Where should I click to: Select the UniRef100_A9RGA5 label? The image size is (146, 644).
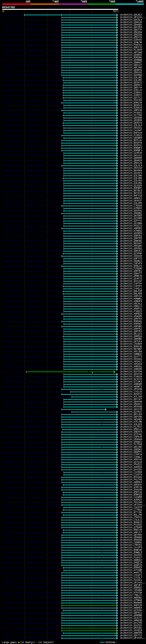131,369
